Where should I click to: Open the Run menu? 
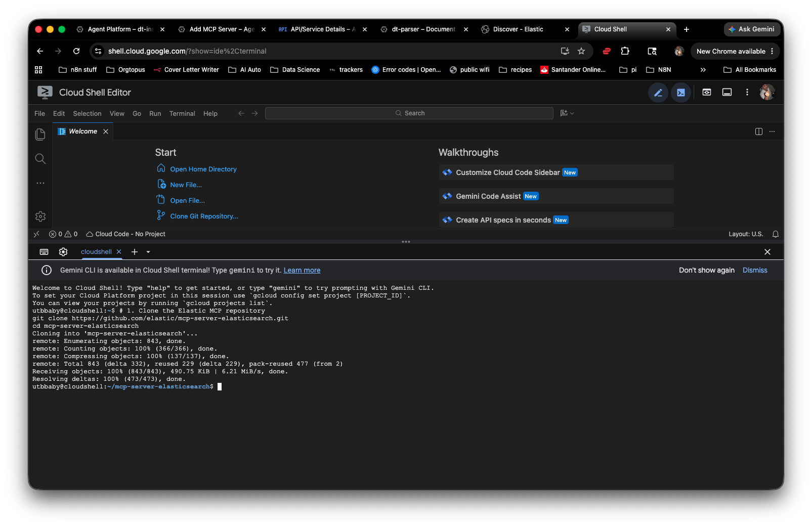pos(155,114)
